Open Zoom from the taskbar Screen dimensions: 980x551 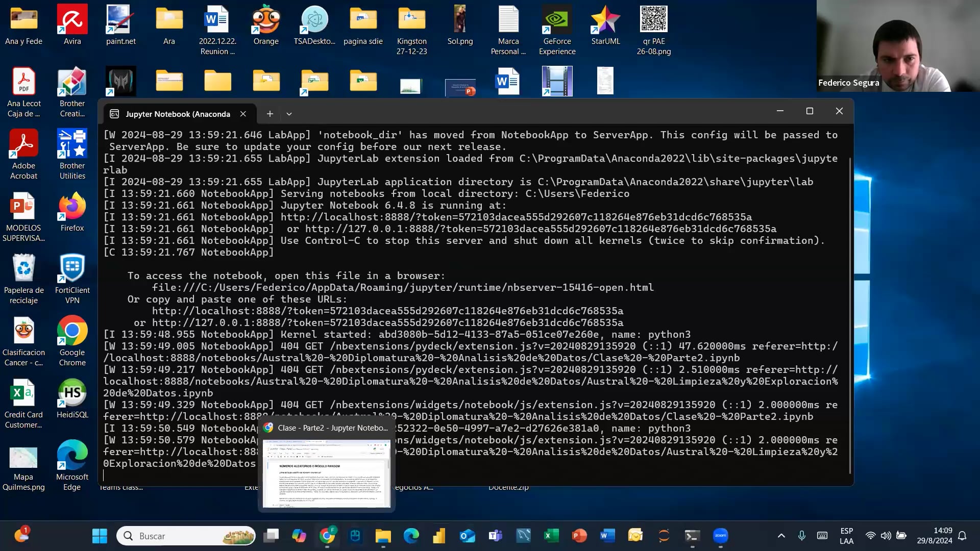pos(720,536)
